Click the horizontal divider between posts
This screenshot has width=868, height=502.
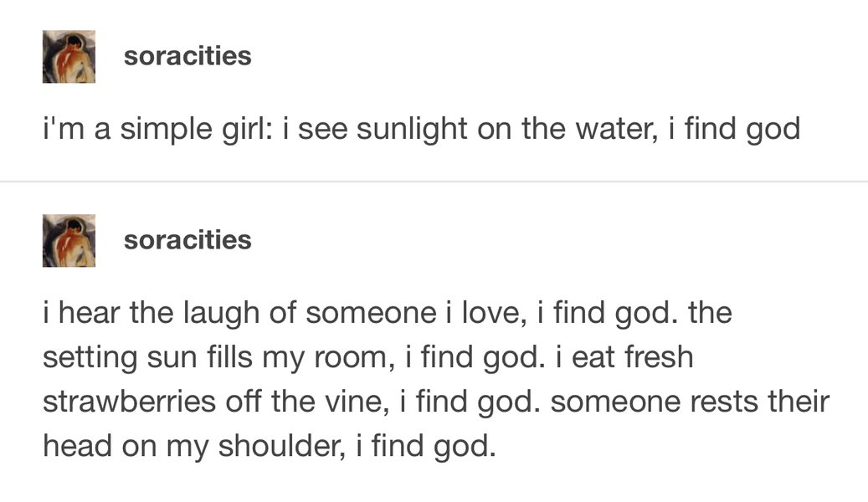click(x=434, y=181)
